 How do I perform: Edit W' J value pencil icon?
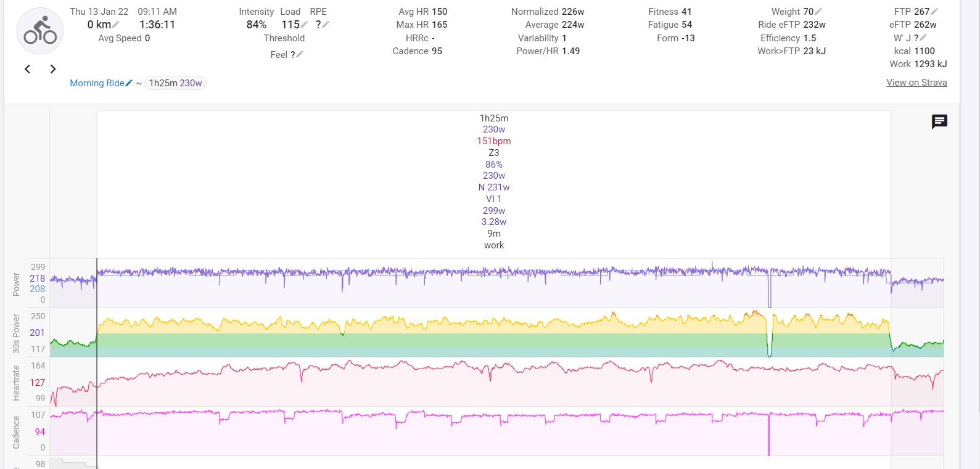(x=923, y=38)
